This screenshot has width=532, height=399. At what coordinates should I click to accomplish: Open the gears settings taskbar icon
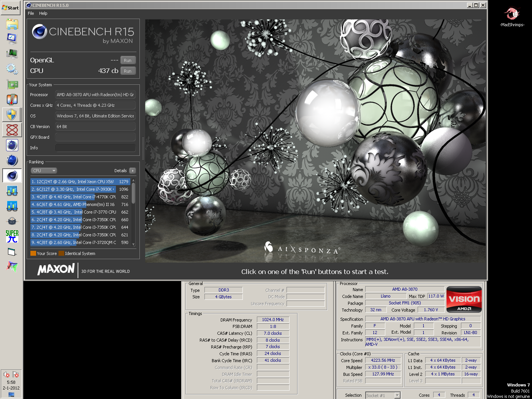click(12, 69)
